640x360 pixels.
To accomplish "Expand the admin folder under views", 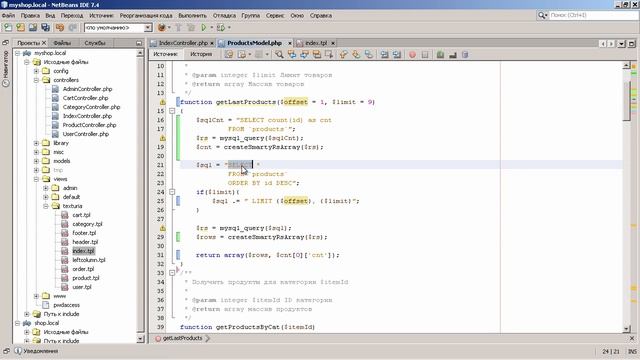I will tap(46, 188).
